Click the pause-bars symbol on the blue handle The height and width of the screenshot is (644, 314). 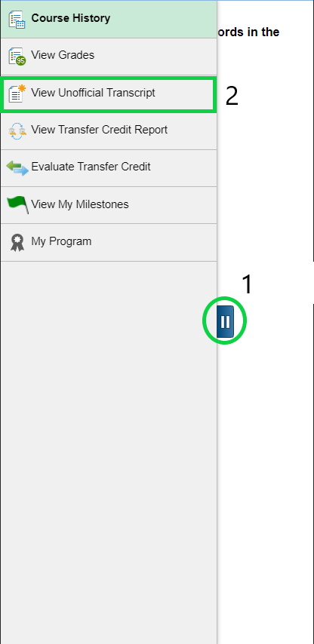click(x=225, y=321)
